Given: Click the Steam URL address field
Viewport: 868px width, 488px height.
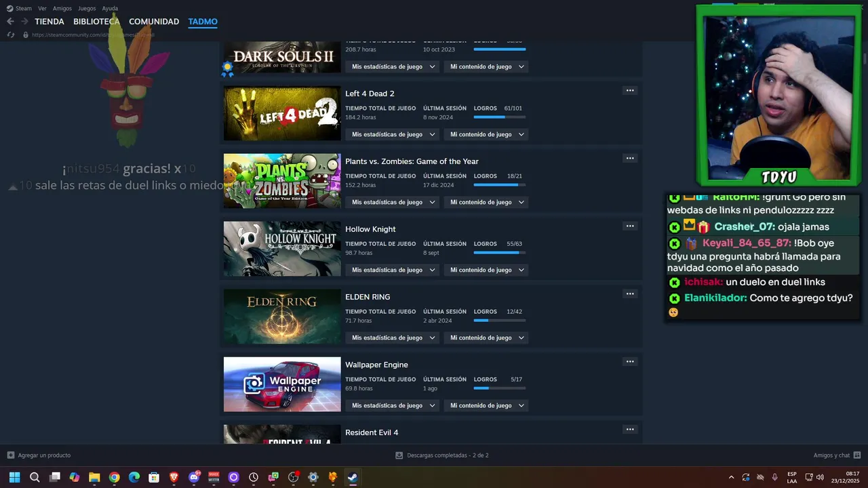Looking at the screenshot, I should (93, 35).
